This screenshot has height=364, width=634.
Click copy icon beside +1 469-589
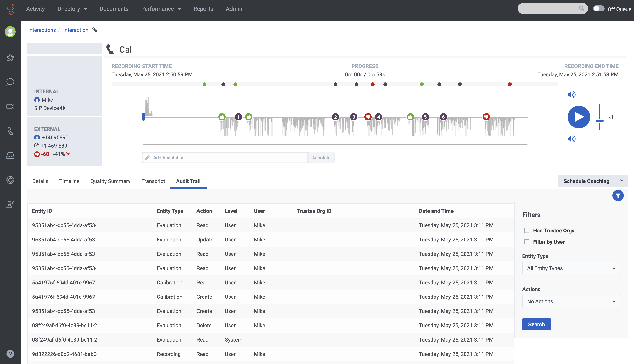click(37, 146)
